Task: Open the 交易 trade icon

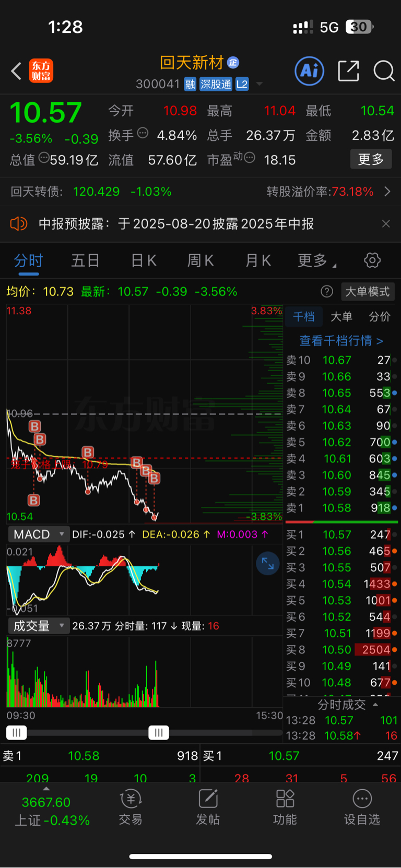Action: click(x=131, y=807)
